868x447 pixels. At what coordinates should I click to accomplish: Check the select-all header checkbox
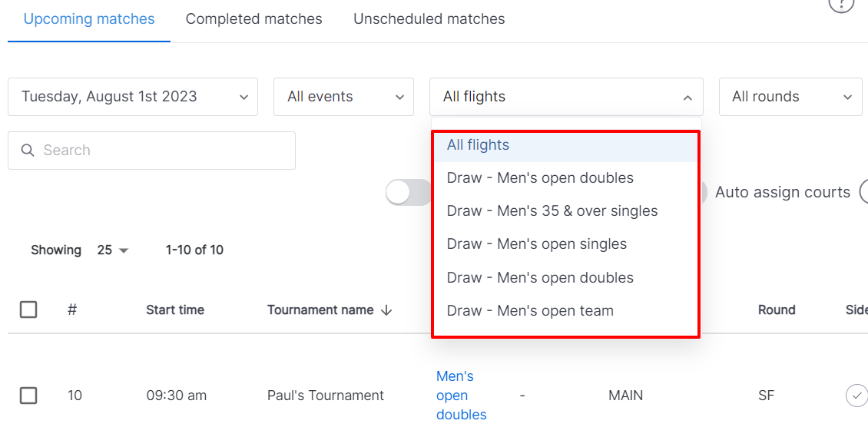point(28,310)
